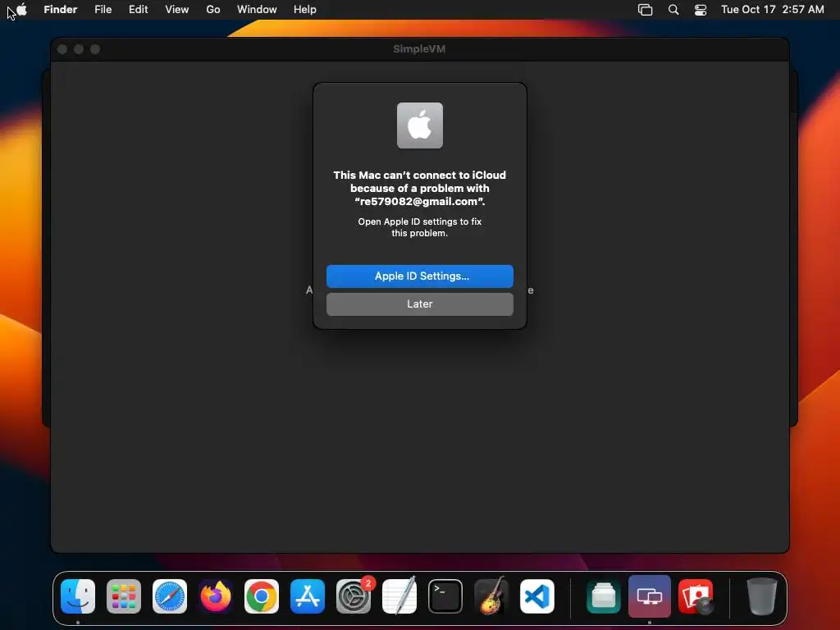Screen dimensions: 840x630
Task: Open Finder from the Dock
Action: point(78,596)
